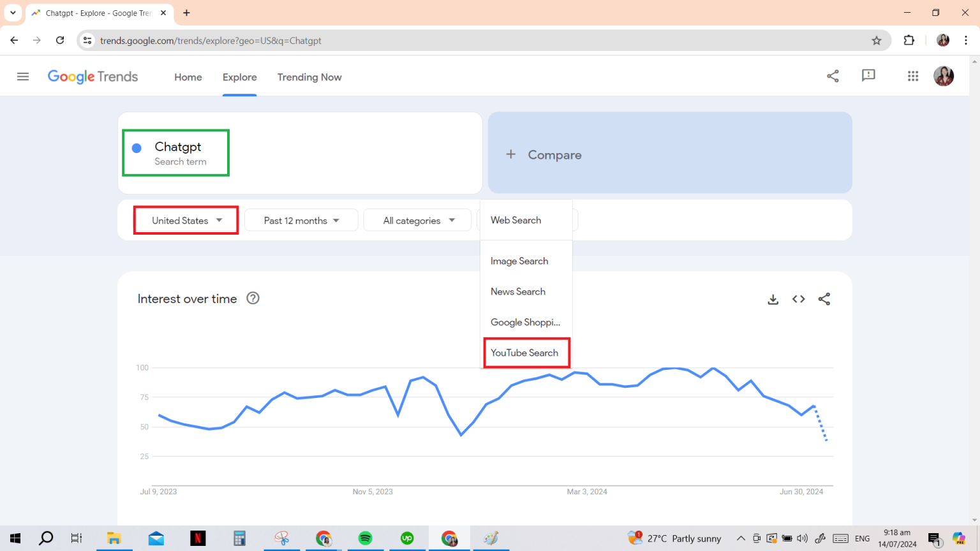This screenshot has width=980, height=551.
Task: Open Task View on the taskbar
Action: point(77,538)
